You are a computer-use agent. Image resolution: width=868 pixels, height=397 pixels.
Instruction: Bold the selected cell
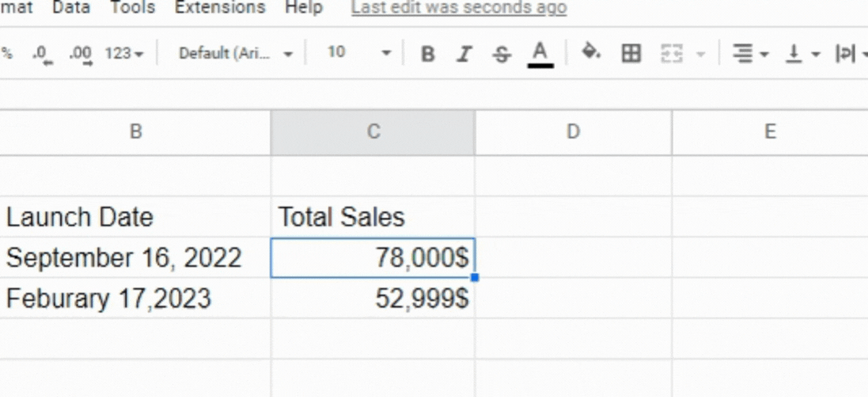427,54
